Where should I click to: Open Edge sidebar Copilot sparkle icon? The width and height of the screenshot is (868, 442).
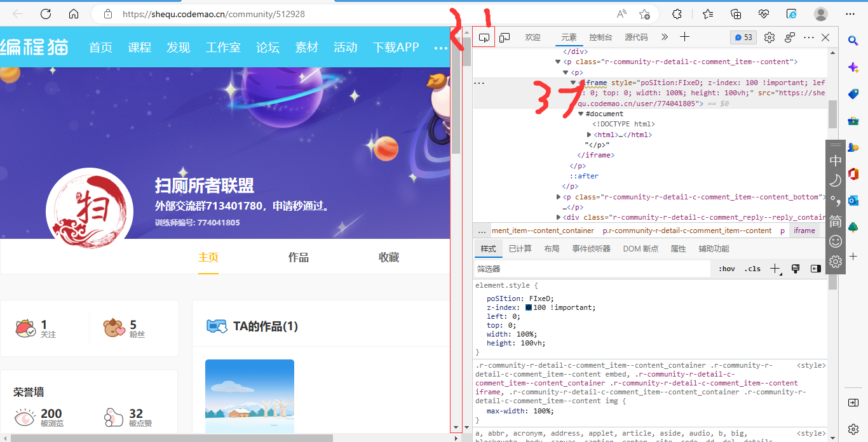pyautogui.click(x=853, y=67)
